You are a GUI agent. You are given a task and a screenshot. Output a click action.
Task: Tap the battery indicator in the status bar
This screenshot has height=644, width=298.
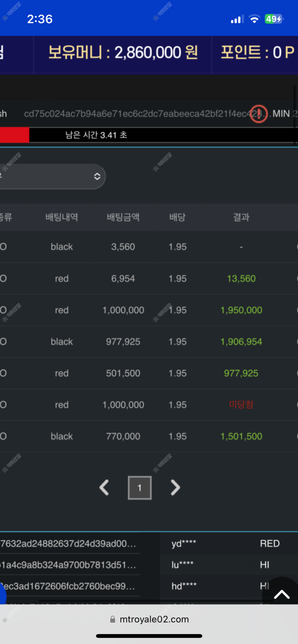pyautogui.click(x=274, y=19)
